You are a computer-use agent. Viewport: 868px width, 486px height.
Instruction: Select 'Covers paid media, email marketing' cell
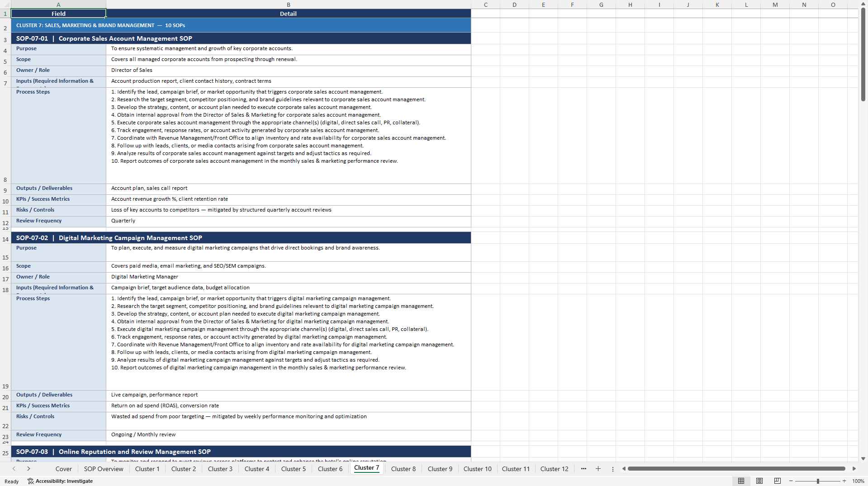pos(288,266)
